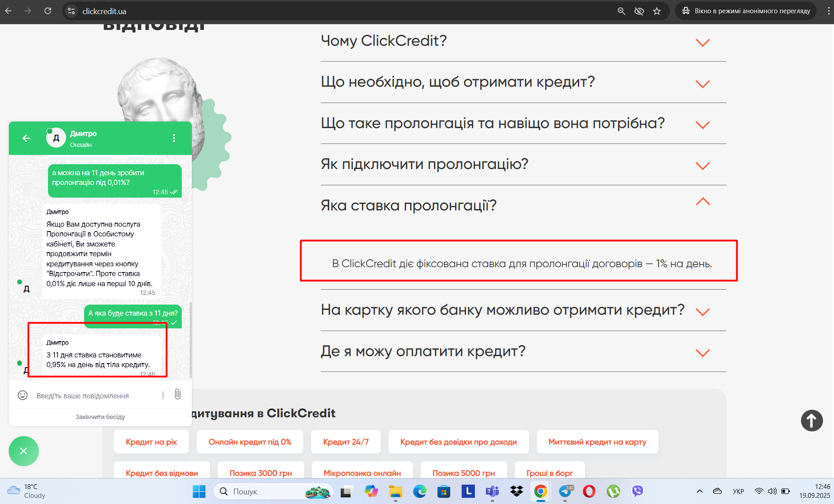Open the 'Позика 5000 грн' link

464,470
